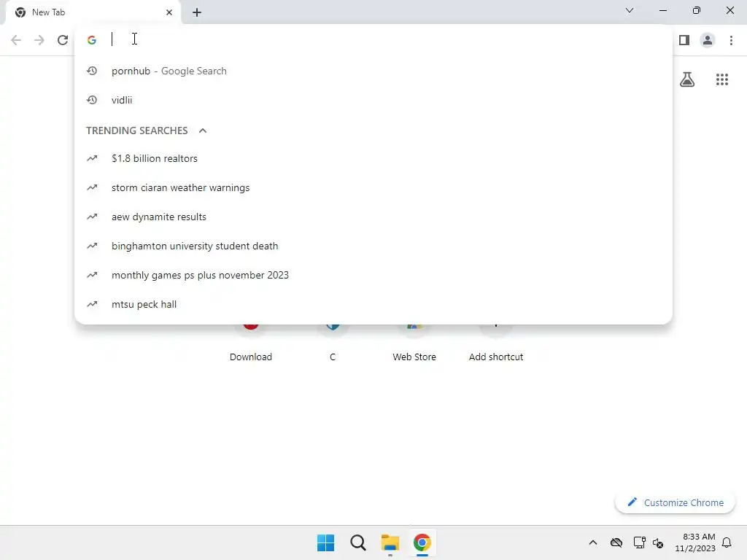Select binghamton university student death suggestion
Screen dimensions: 747x560
click(x=373, y=246)
